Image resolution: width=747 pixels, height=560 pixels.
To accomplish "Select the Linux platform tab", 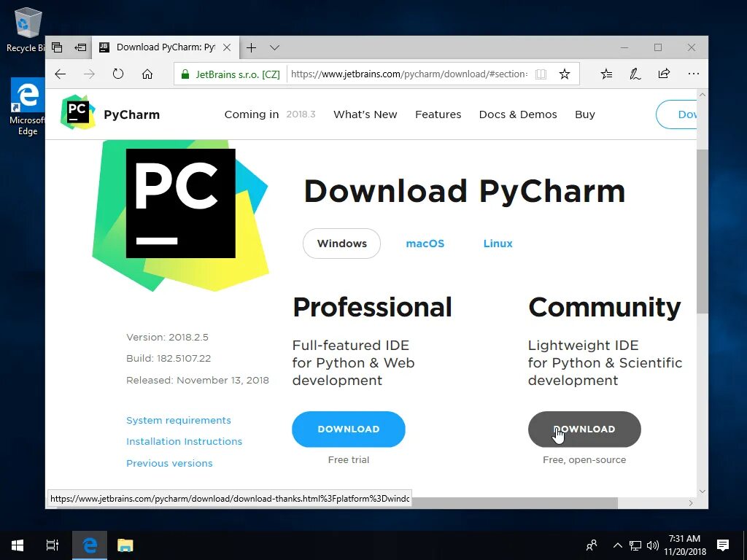I will click(498, 244).
